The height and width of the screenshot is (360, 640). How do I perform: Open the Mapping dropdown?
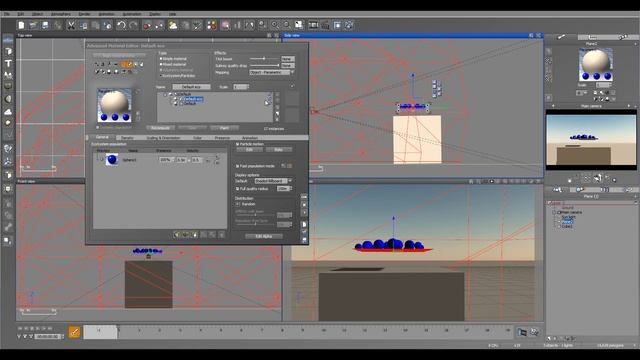coord(272,72)
